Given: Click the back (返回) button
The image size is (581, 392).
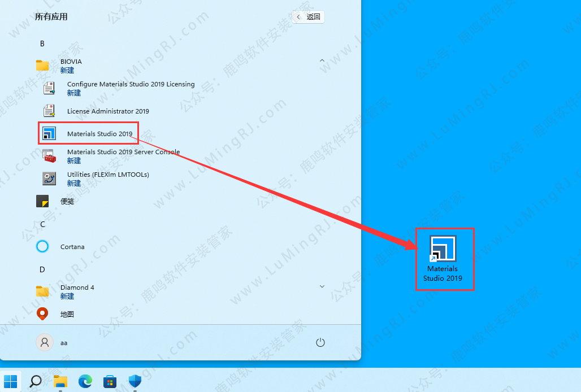Looking at the screenshot, I should click(309, 17).
